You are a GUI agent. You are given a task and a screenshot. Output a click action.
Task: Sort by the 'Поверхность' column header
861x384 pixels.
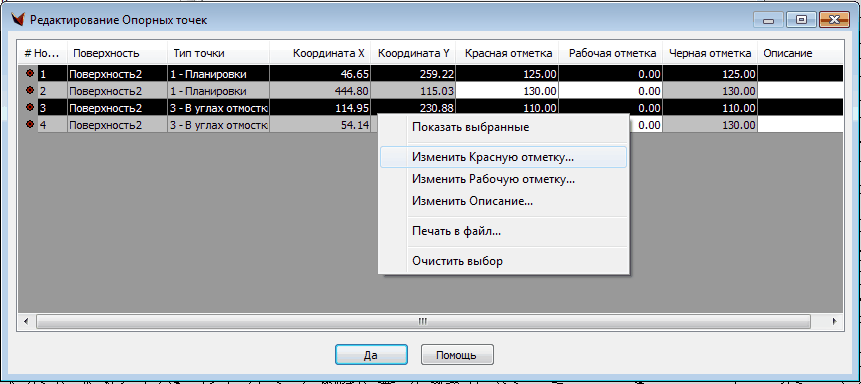(x=117, y=53)
